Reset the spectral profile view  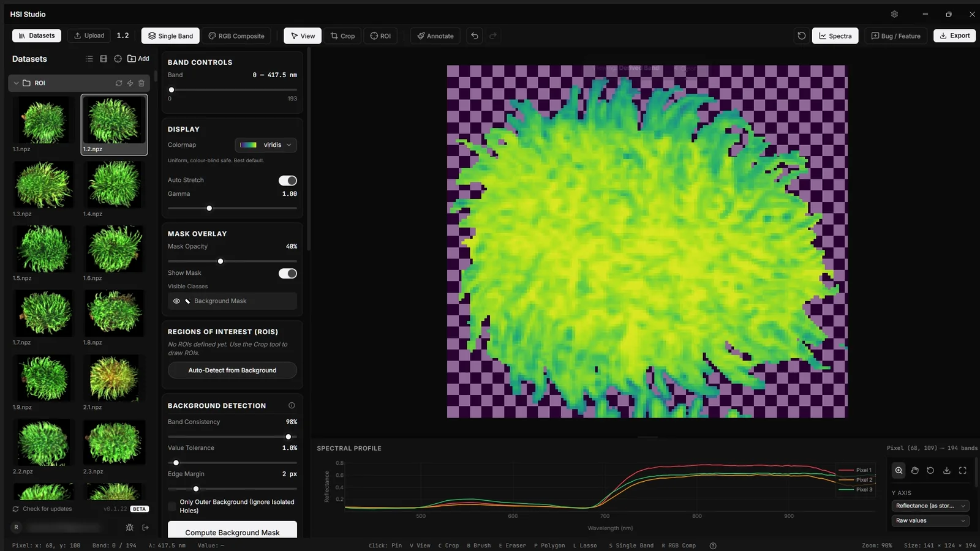[x=930, y=470]
